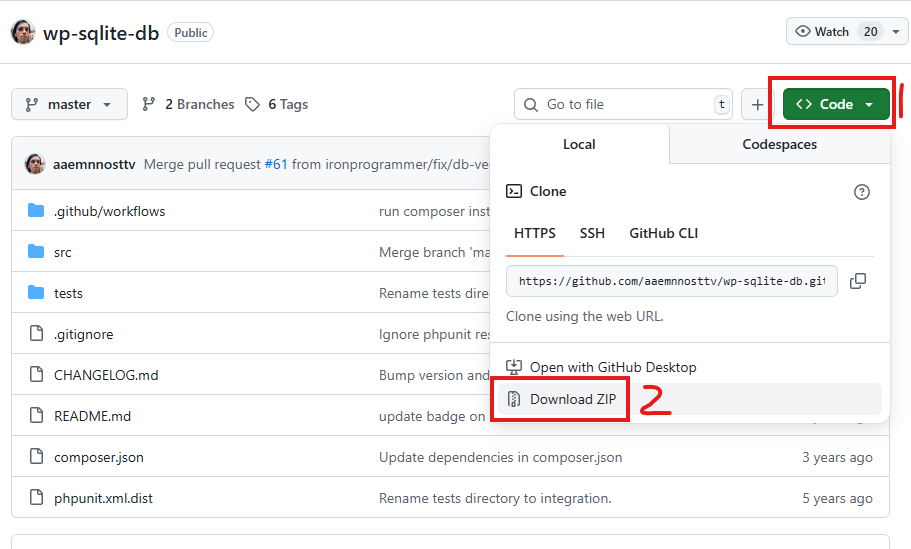Click Download ZIP
The image size is (911, 549).
(x=573, y=399)
